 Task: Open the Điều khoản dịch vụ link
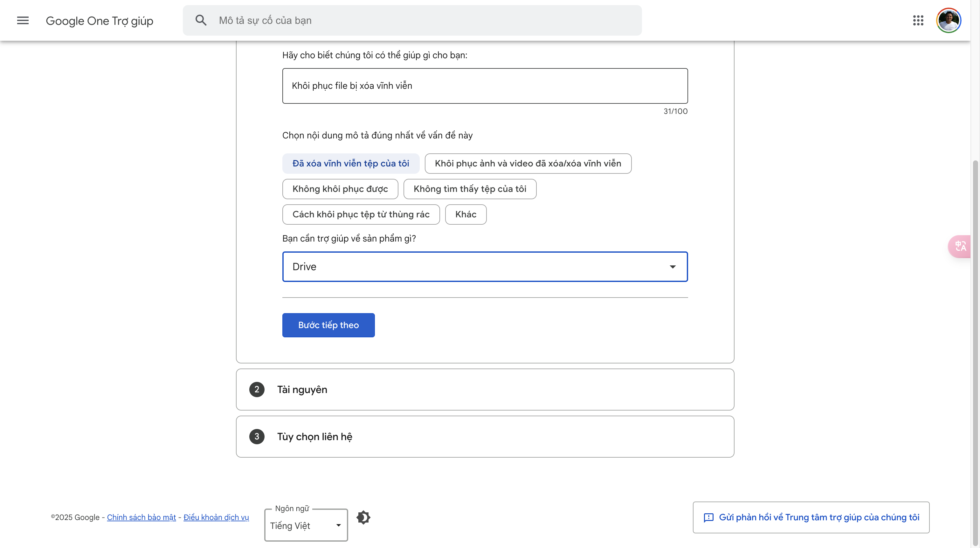(216, 517)
